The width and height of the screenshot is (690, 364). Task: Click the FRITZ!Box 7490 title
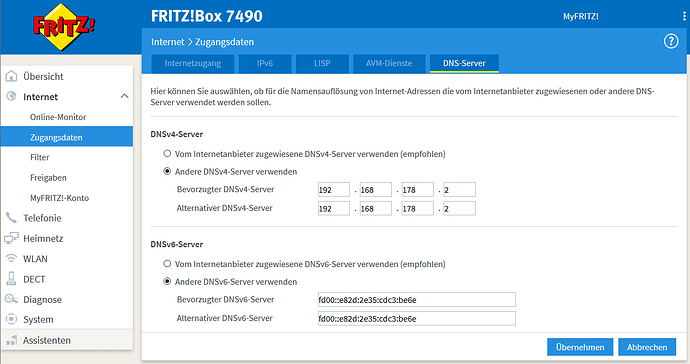click(x=206, y=16)
